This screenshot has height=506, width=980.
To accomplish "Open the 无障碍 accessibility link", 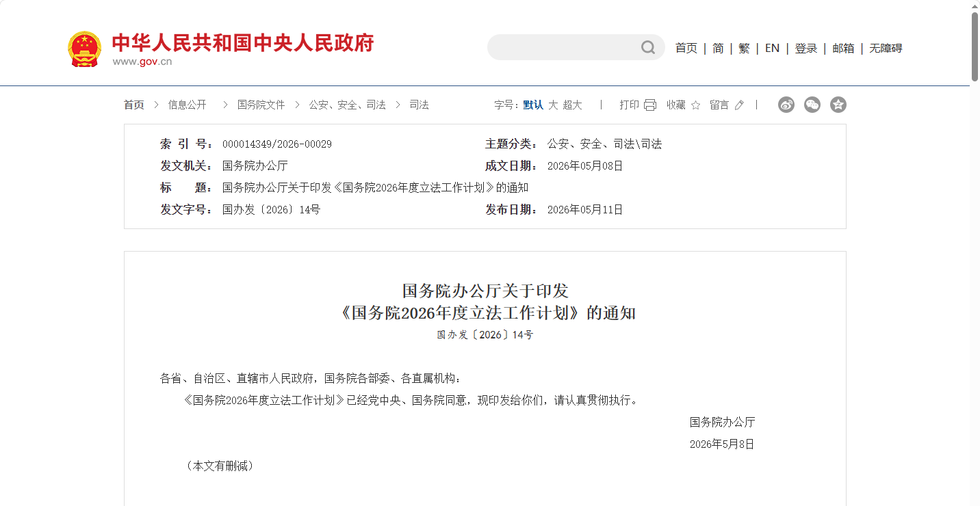I will [886, 48].
